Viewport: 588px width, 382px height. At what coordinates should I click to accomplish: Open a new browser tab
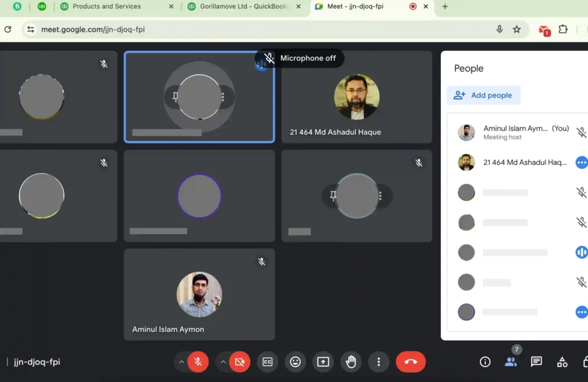click(445, 6)
